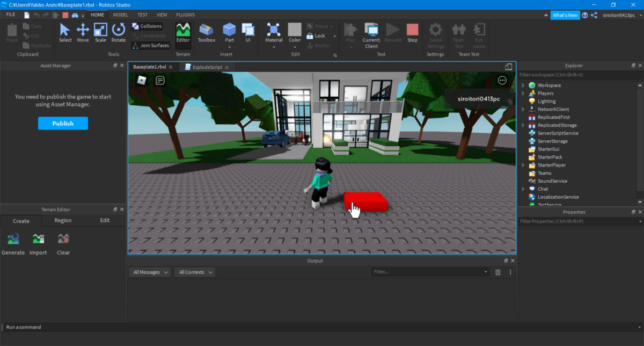Switch to the VIEW ribbon tab
644x346 pixels.
coord(162,15)
